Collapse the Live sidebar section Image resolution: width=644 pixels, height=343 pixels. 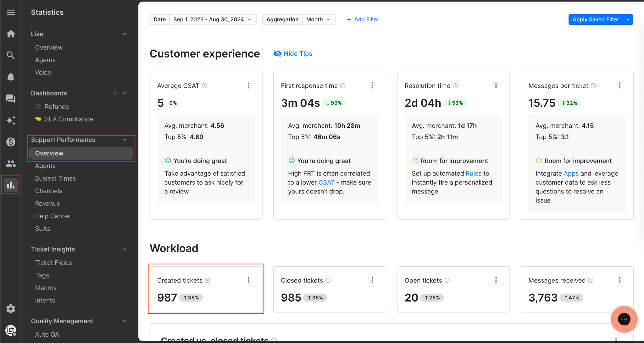125,34
